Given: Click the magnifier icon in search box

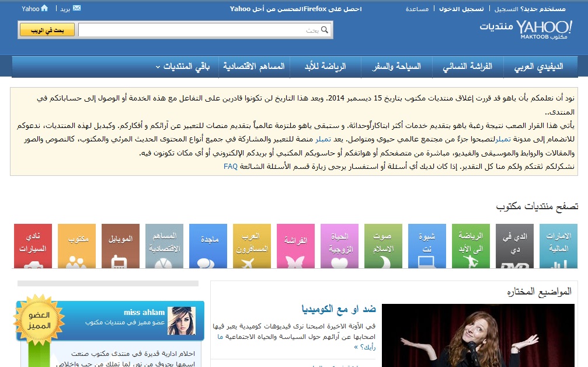Looking at the screenshot, I should (325, 30).
